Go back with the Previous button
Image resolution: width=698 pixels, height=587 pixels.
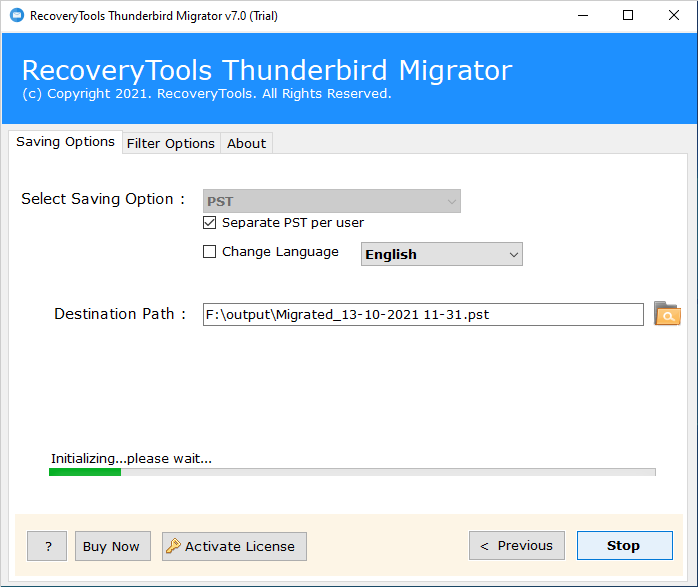pos(517,546)
